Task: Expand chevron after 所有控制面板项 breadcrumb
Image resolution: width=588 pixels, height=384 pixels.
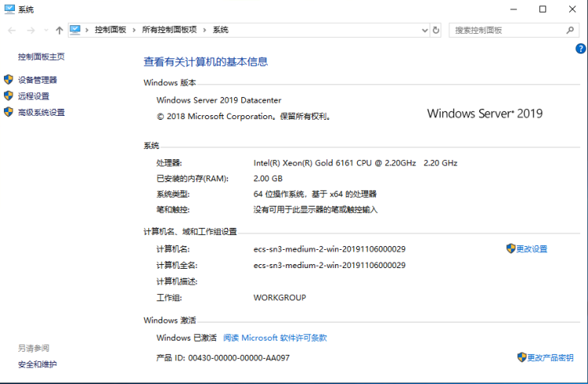Action: (x=205, y=30)
